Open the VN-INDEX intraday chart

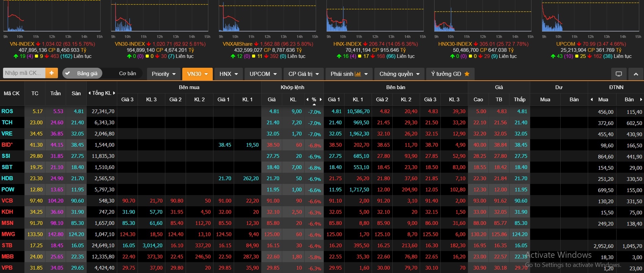[x=52, y=17]
